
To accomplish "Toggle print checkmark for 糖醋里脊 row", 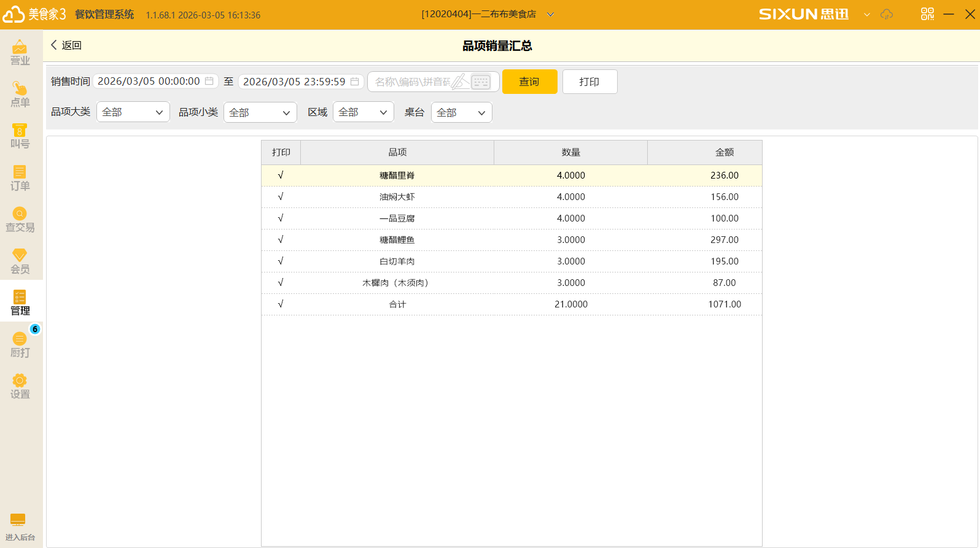I will pos(281,176).
